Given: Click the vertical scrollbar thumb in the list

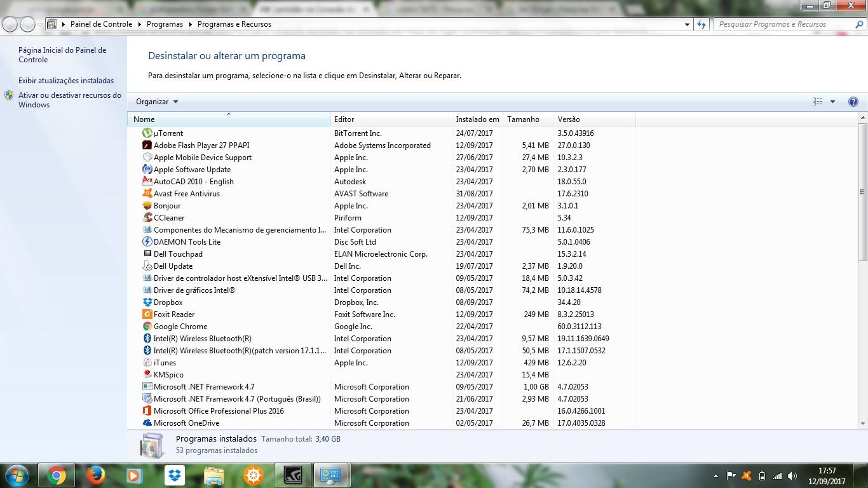Looking at the screenshot, I should tap(862, 192).
